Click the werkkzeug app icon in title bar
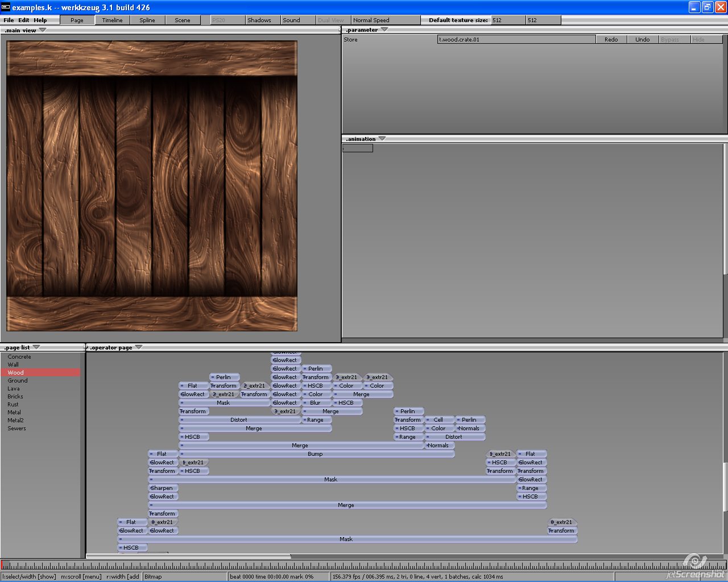 point(6,7)
